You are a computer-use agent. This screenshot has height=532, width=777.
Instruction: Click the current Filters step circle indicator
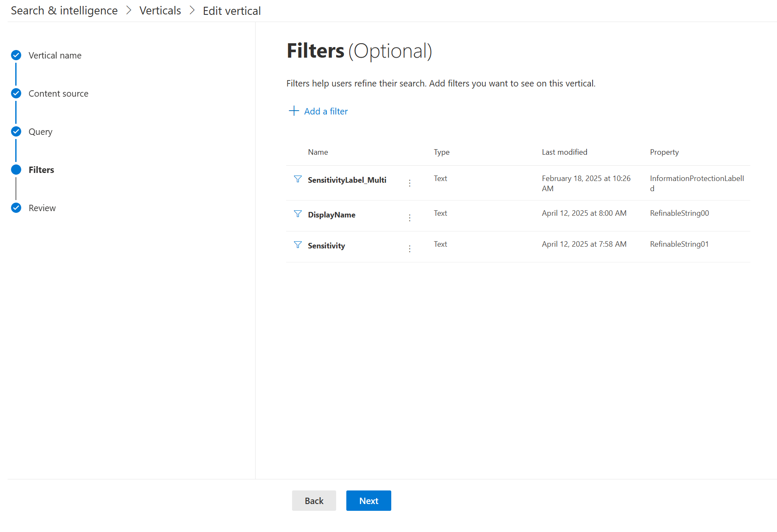[16, 170]
